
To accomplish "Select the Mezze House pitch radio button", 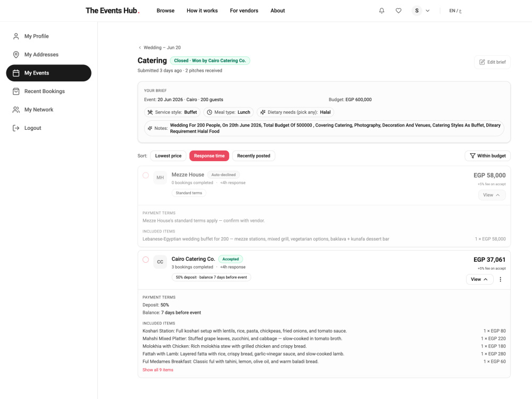I will pos(146,175).
